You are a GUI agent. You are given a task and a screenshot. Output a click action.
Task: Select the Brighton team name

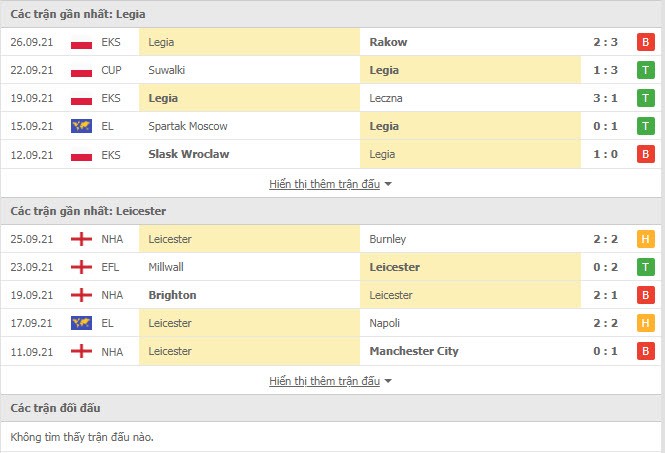point(172,296)
